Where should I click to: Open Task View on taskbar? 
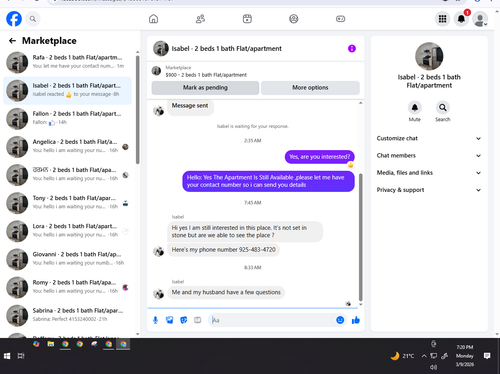click(x=21, y=356)
